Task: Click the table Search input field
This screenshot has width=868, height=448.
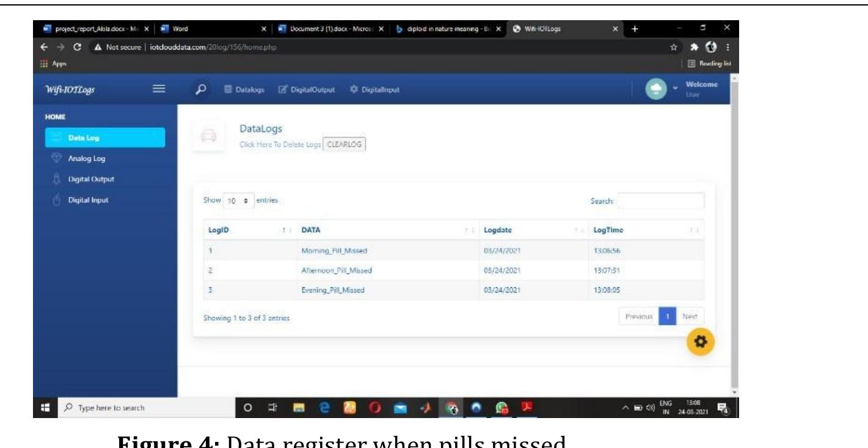Action: [x=661, y=201]
